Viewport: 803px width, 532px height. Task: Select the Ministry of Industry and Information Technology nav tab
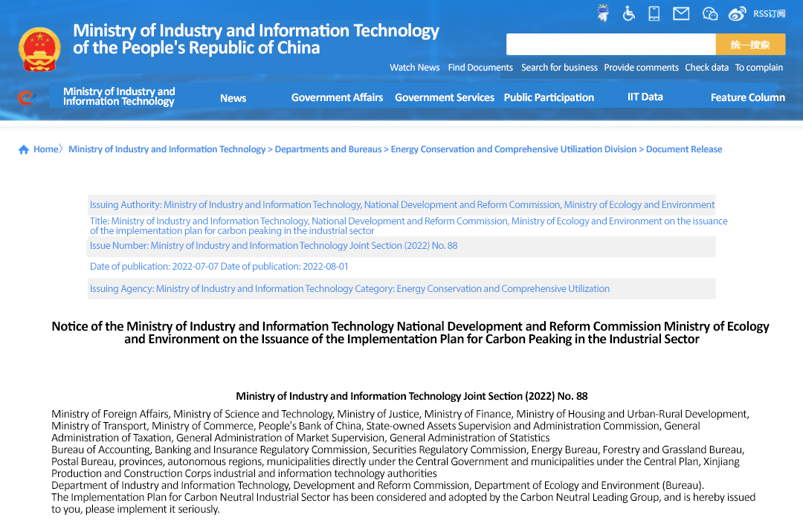[119, 96]
